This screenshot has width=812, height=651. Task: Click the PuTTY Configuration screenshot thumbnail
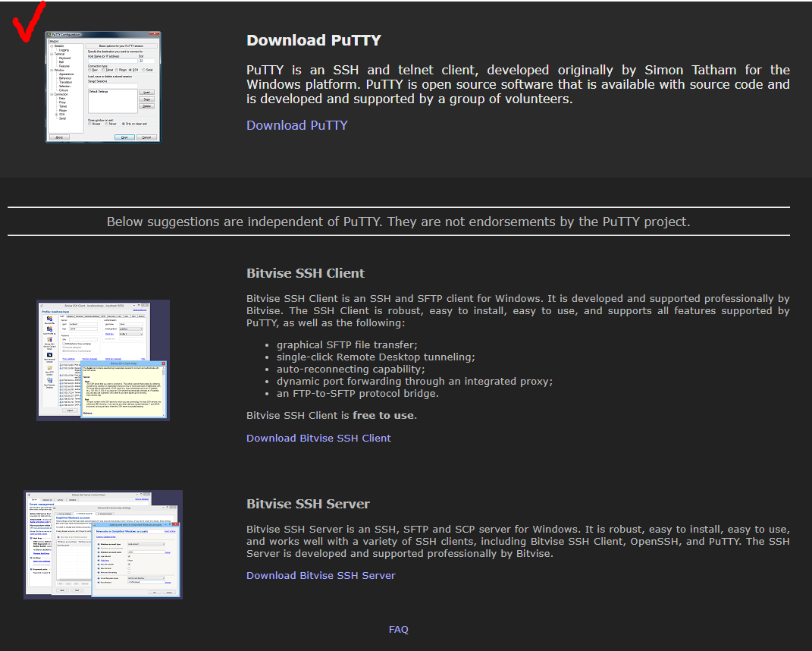(x=102, y=86)
